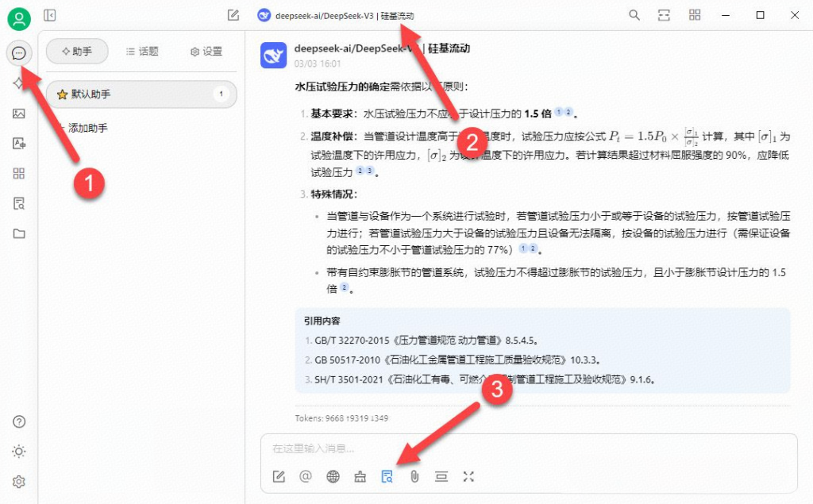Screen dimensions: 813x504
Task: Click citation 2 after final 倍
Action: 345,287
